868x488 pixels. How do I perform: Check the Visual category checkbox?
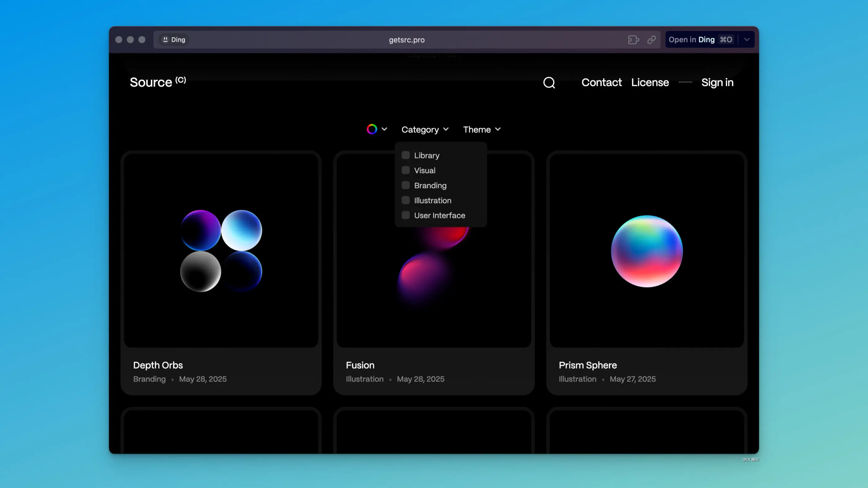(x=406, y=170)
